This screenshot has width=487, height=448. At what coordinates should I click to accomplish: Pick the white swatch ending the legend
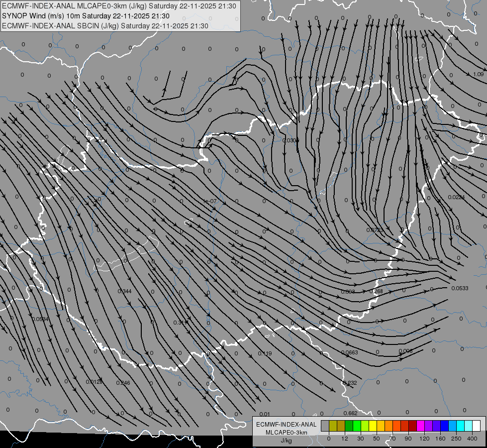click(476, 426)
